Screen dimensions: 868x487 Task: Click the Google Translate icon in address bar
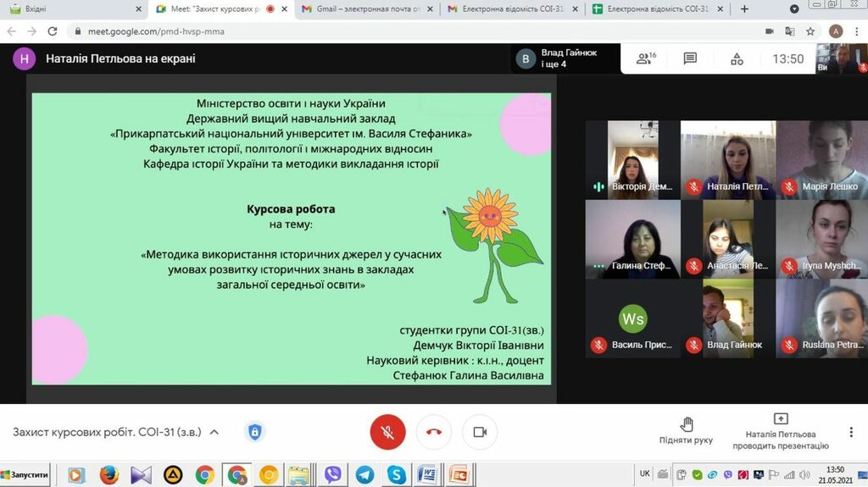[790, 31]
